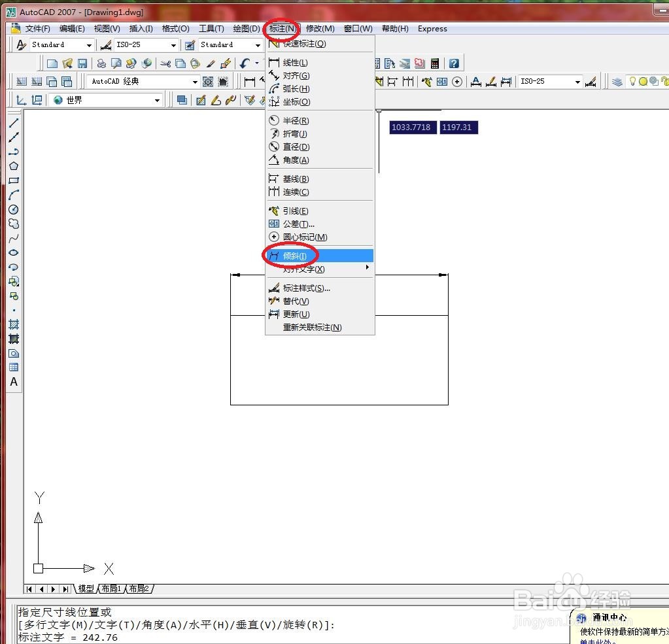Open the QuickCalc calculator icon
The width and height of the screenshot is (669, 644).
pos(434,63)
